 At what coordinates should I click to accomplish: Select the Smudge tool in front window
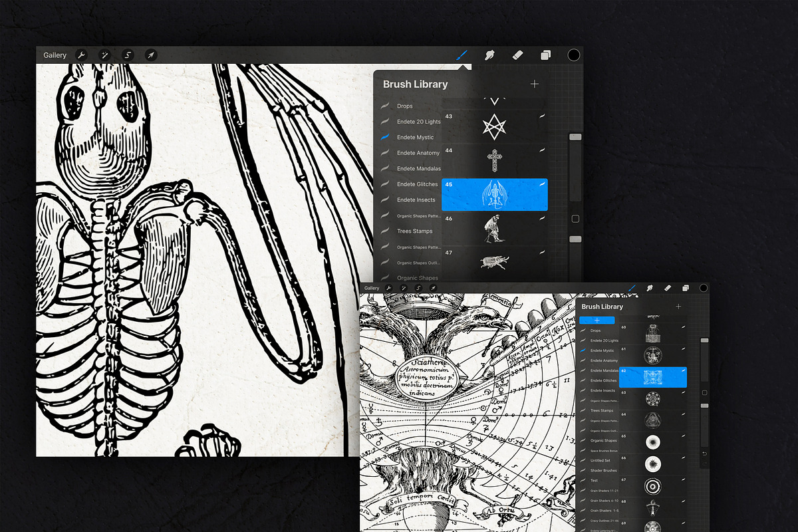pyautogui.click(x=650, y=288)
